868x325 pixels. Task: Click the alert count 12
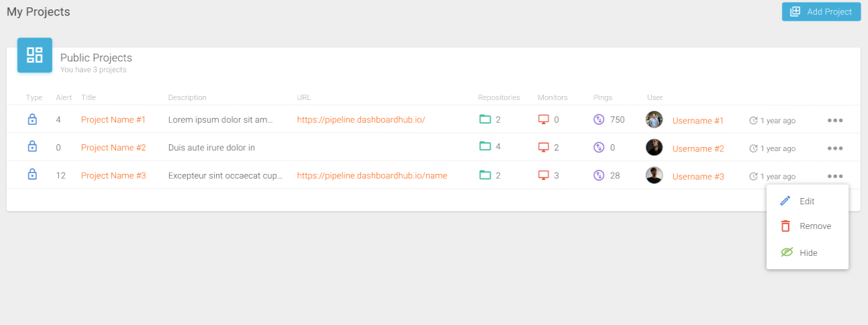click(60, 175)
